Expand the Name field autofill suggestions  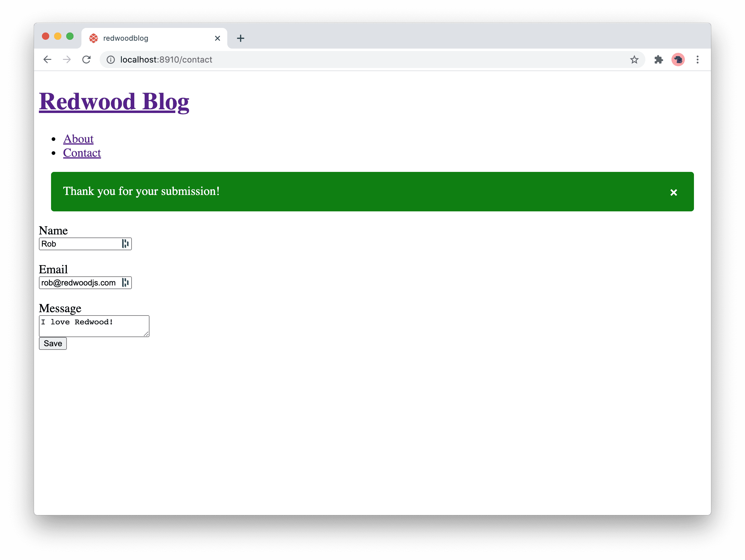[x=125, y=244]
